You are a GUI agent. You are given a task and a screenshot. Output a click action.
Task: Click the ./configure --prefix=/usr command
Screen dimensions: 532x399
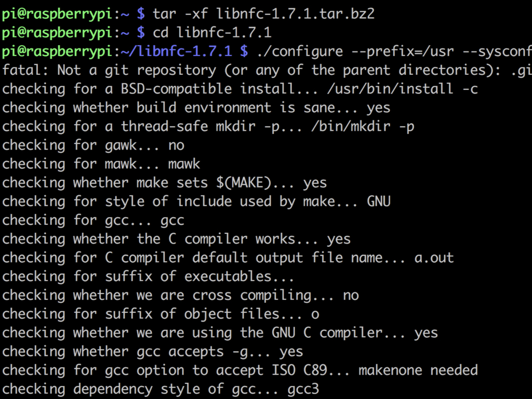pos(394,51)
